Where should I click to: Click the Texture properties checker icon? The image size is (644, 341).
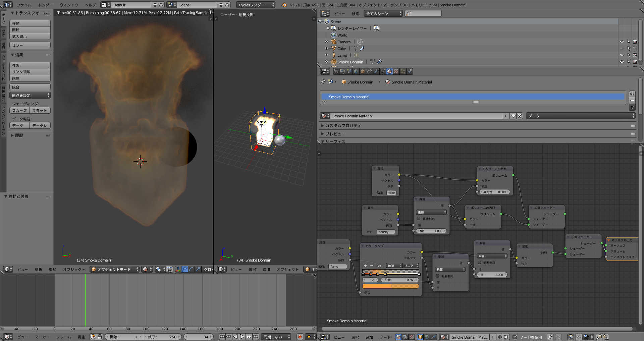[396, 71]
